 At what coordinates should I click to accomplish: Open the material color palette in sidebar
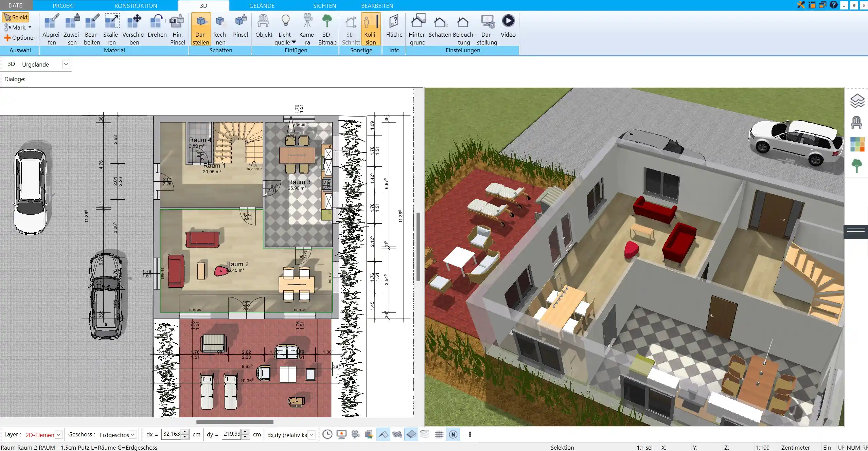[x=857, y=144]
